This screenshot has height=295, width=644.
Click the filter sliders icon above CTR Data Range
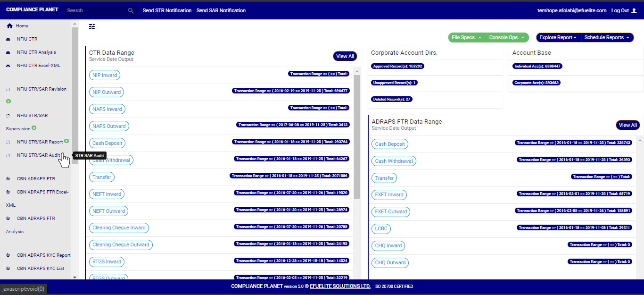[x=92, y=26]
